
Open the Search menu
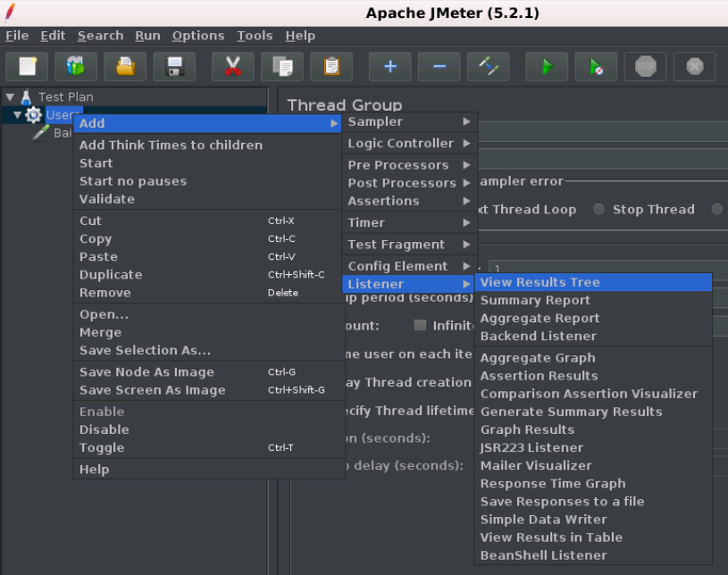pos(100,36)
